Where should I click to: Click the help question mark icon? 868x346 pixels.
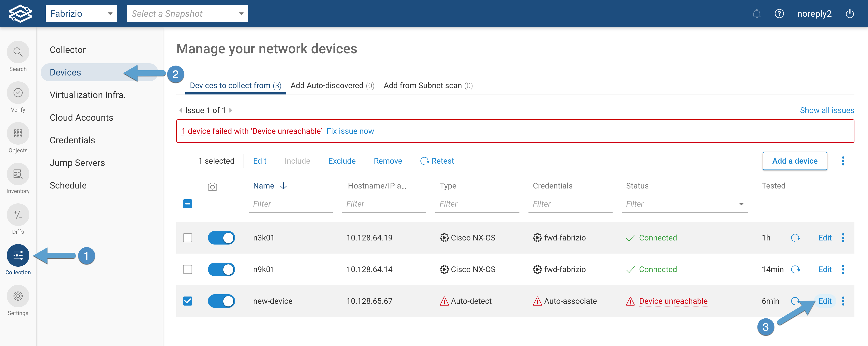[x=779, y=14]
